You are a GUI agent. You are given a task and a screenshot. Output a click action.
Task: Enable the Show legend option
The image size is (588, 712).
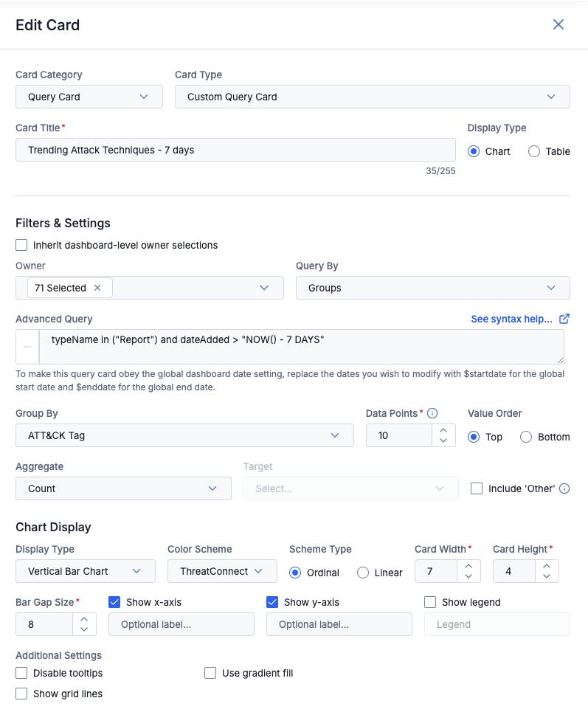[x=430, y=602]
